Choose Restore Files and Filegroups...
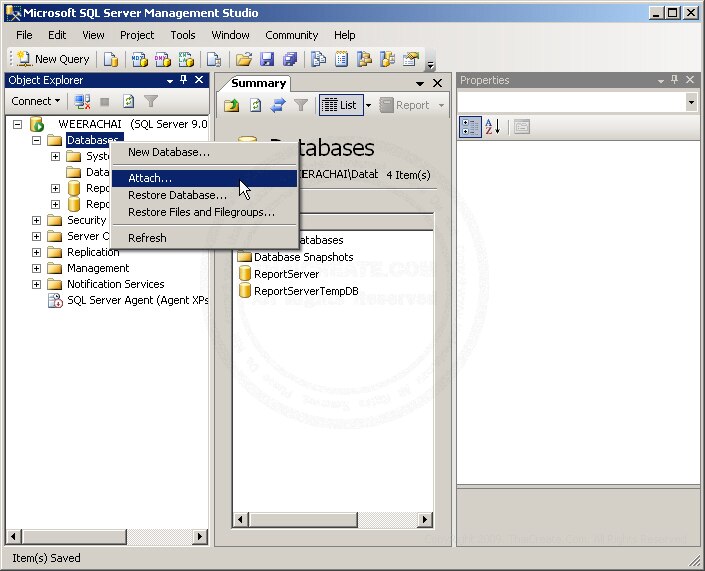This screenshot has width=705, height=571. [x=205, y=212]
